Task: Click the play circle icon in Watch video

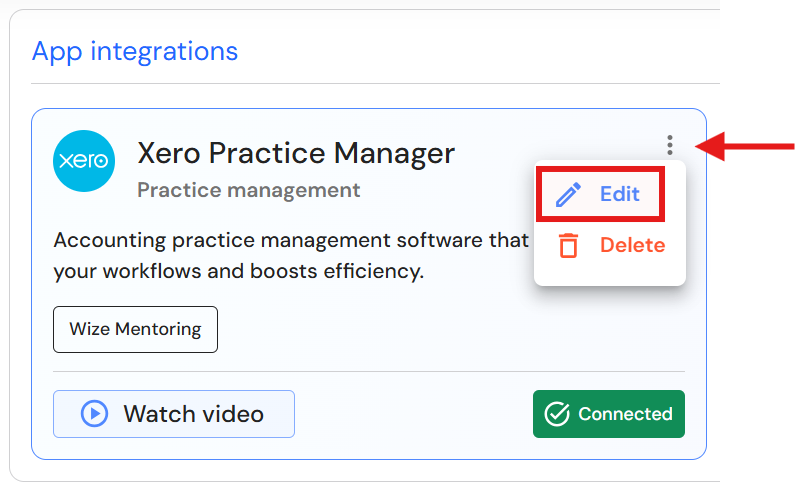Action: [x=94, y=414]
